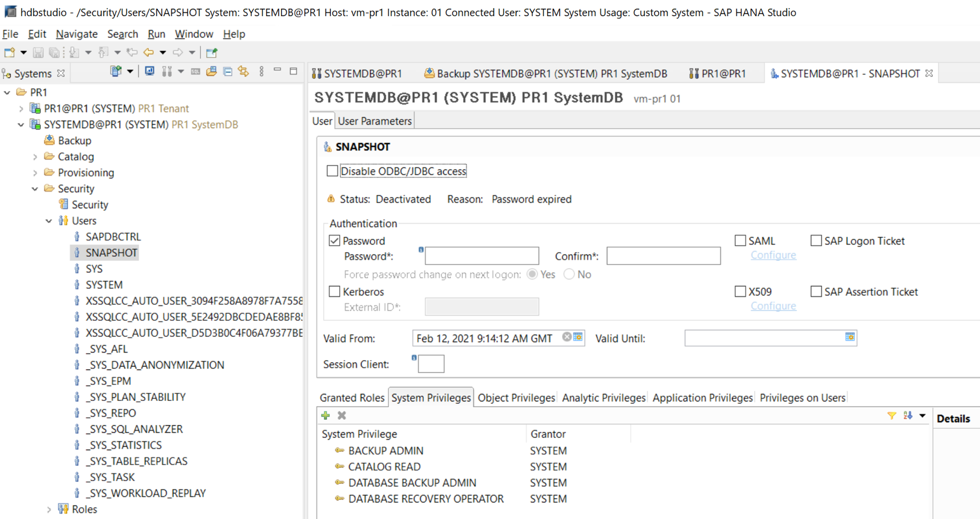Click the Password input field

(x=481, y=256)
